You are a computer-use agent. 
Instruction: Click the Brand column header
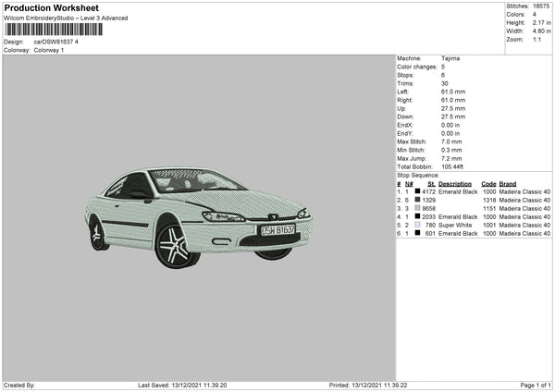510,184
